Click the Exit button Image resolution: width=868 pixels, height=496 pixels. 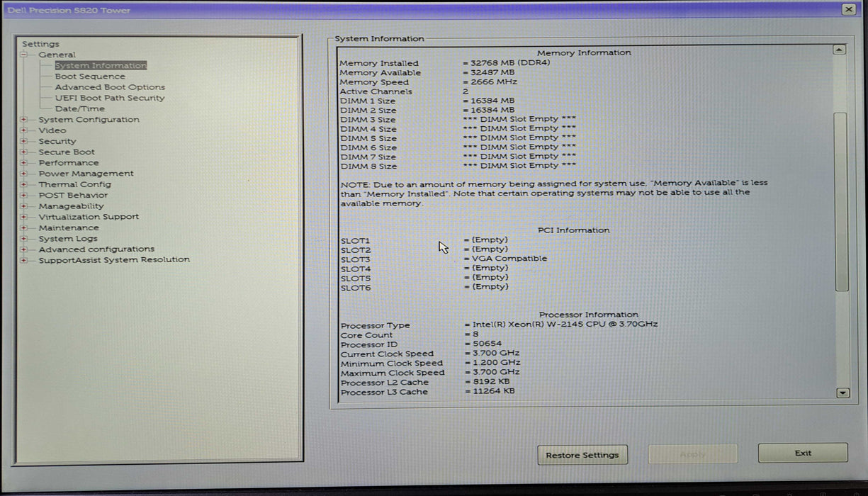tap(802, 453)
